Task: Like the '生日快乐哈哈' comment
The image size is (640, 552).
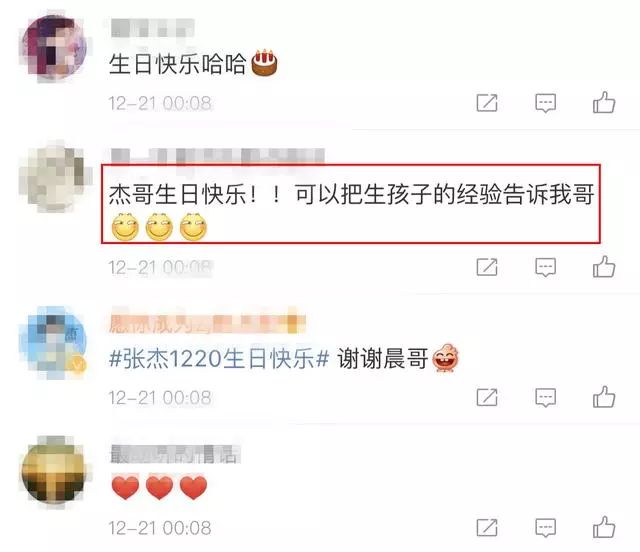Action: 604,102
